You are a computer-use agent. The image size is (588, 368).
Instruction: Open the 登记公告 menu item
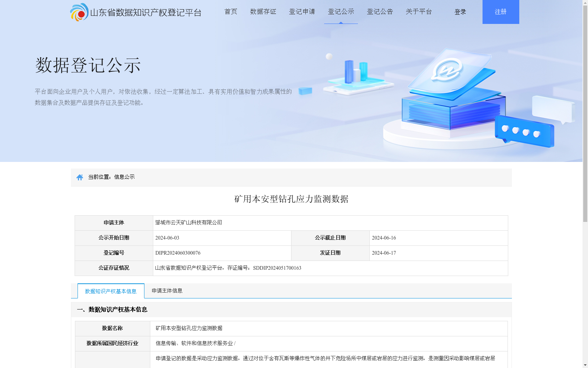click(x=380, y=11)
